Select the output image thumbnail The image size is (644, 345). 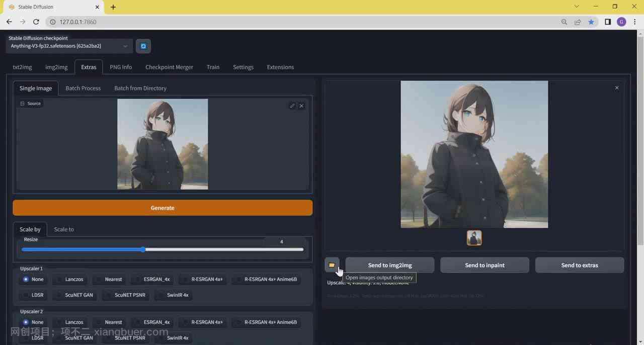coord(474,238)
